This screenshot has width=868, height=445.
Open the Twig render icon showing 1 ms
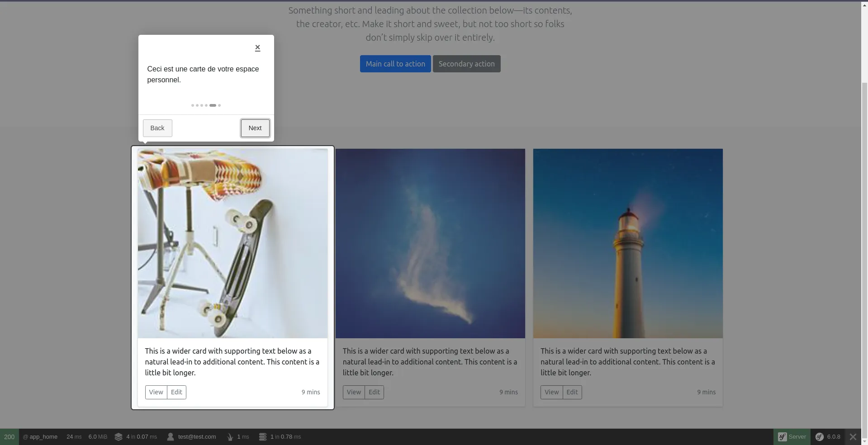230,437
